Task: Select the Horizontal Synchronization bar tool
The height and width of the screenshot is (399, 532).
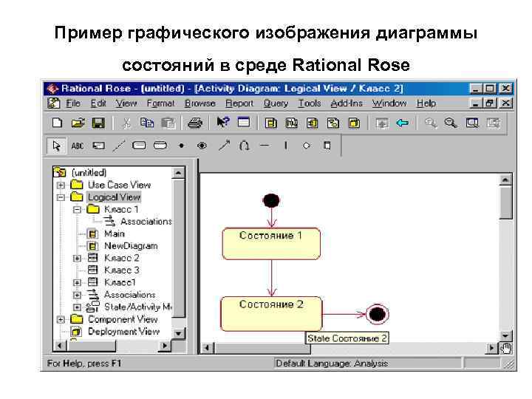Action: (x=265, y=146)
